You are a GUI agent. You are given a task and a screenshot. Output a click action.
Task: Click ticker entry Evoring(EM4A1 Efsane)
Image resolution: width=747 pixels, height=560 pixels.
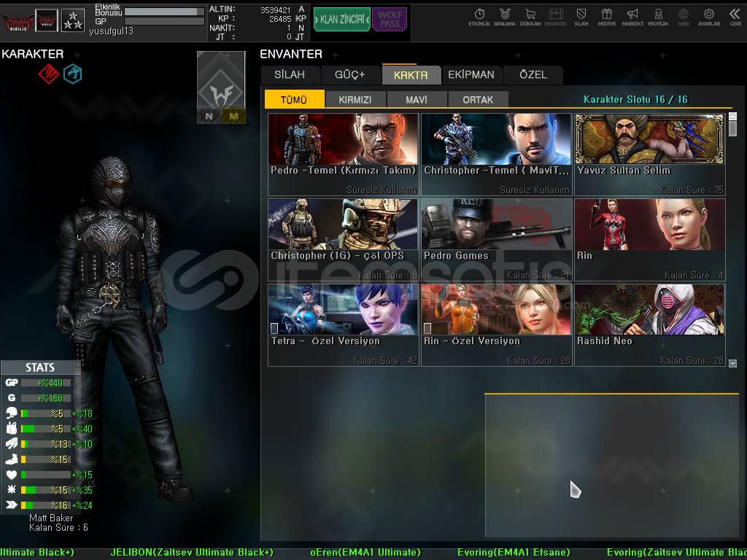click(x=514, y=553)
